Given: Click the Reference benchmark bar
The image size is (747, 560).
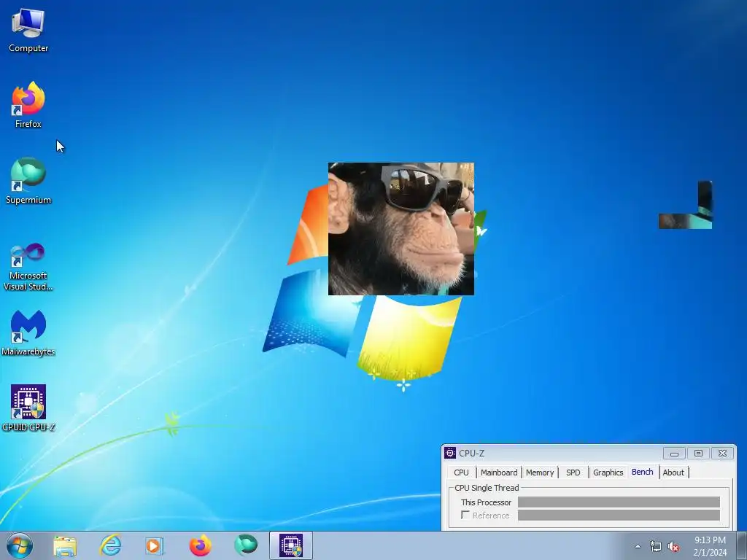Looking at the screenshot, I should click(x=619, y=516).
